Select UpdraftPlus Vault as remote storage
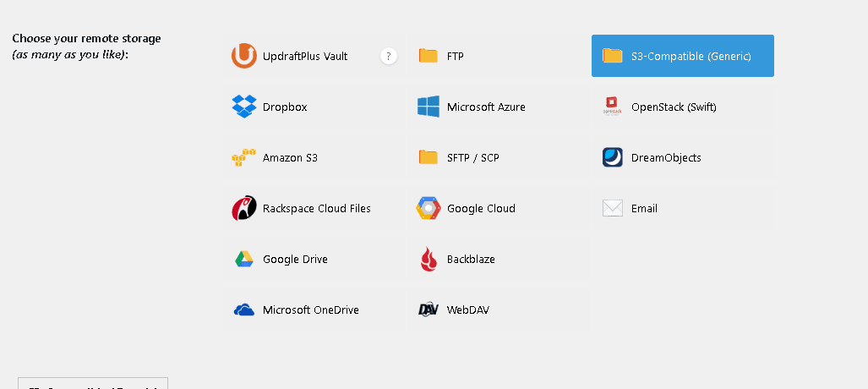This screenshot has height=389, width=868. point(314,56)
